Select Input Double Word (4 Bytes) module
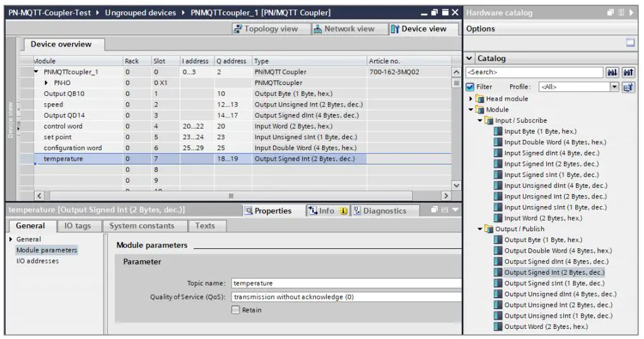Viewport: 644px width, 339px height. point(555,142)
